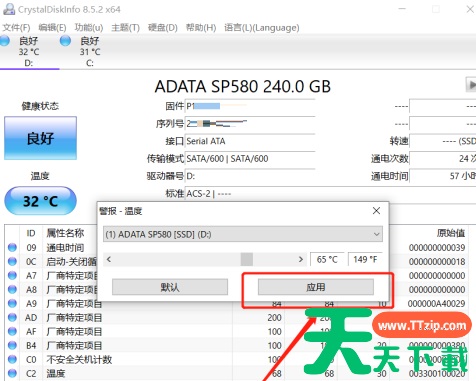The height and width of the screenshot is (381, 476).
Task: Open the 编辑(E) menu
Action: (52, 27)
